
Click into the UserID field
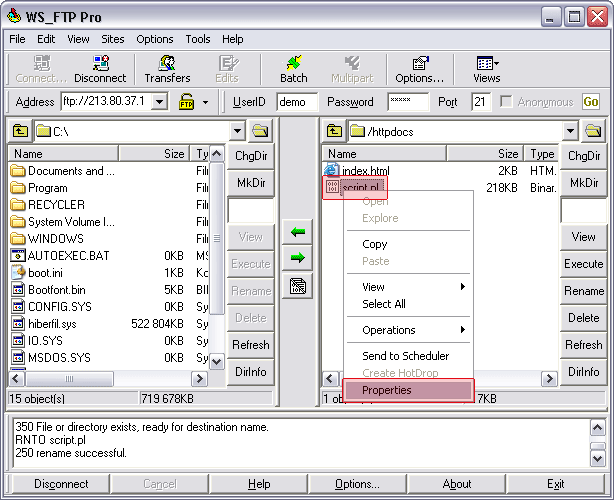297,102
